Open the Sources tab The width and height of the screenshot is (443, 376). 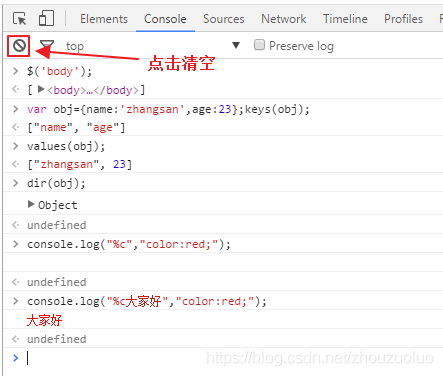pyautogui.click(x=224, y=19)
